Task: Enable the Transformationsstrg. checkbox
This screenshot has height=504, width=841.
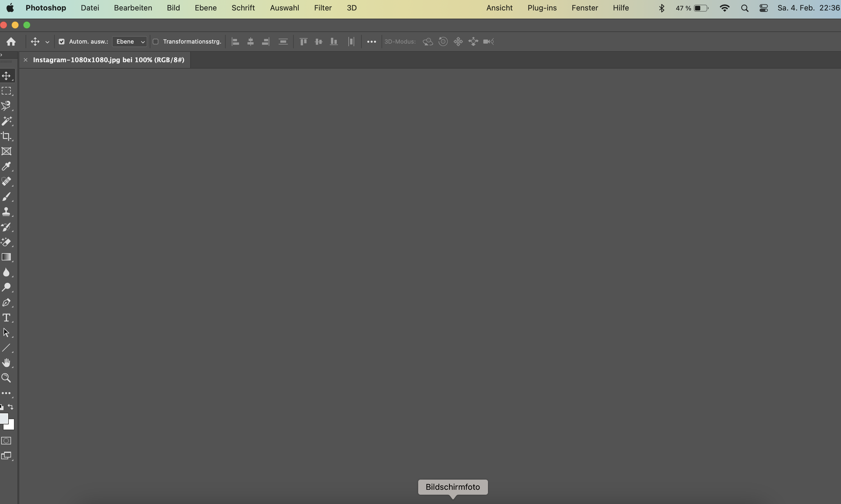Action: 156,42
